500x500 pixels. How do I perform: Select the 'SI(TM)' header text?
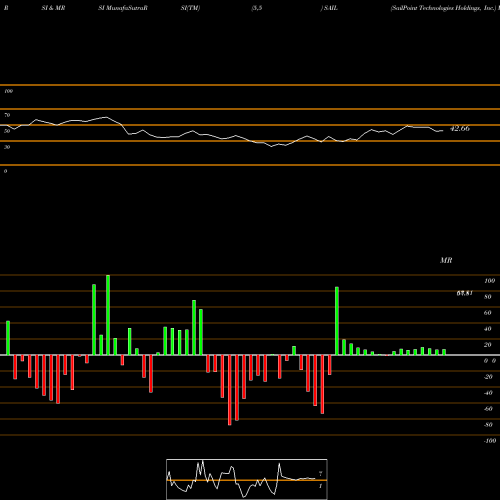pyautogui.click(x=190, y=8)
